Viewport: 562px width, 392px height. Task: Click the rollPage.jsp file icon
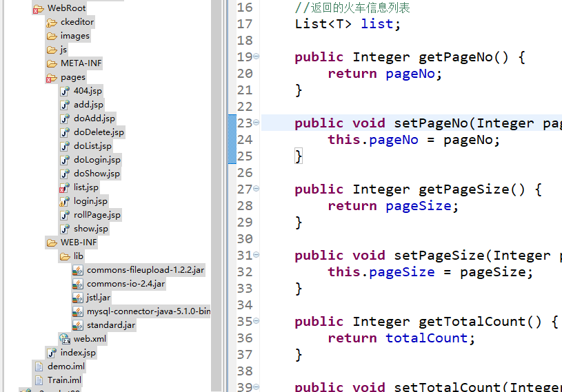point(65,215)
